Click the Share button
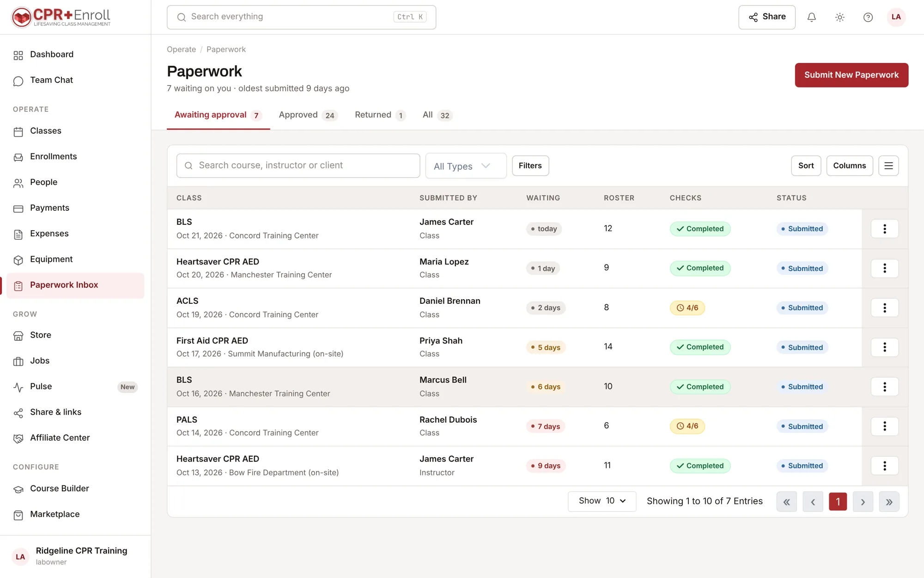This screenshot has width=924, height=578. pos(767,17)
